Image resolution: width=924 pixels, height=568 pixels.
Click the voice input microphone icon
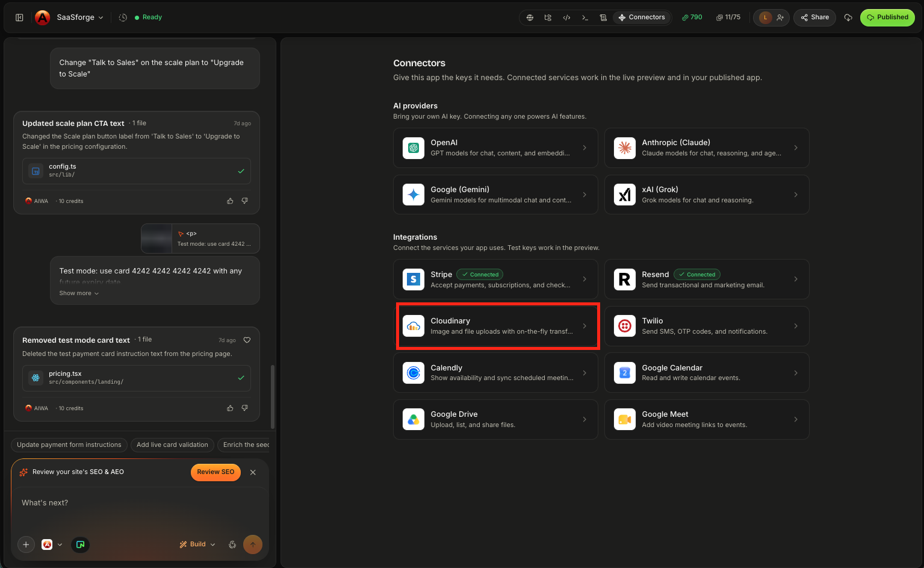232,545
